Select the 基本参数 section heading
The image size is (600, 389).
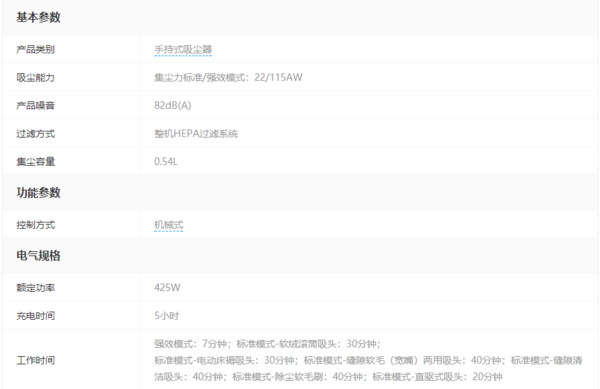(38, 18)
